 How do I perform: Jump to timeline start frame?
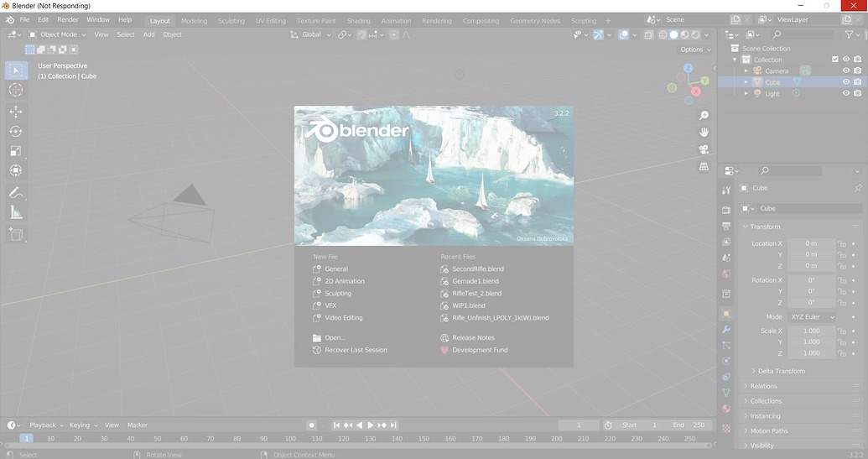pyautogui.click(x=336, y=425)
